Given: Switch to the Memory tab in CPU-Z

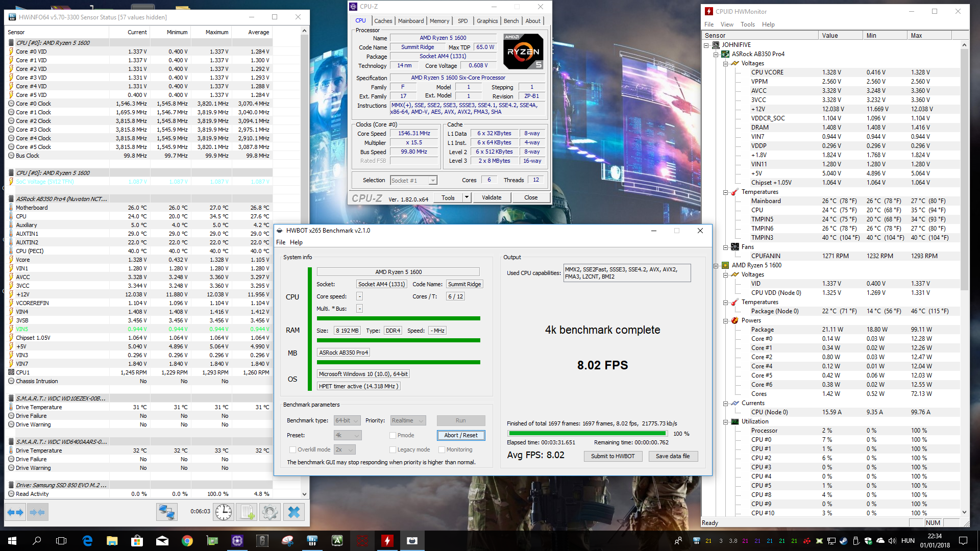Looking at the screenshot, I should (439, 21).
